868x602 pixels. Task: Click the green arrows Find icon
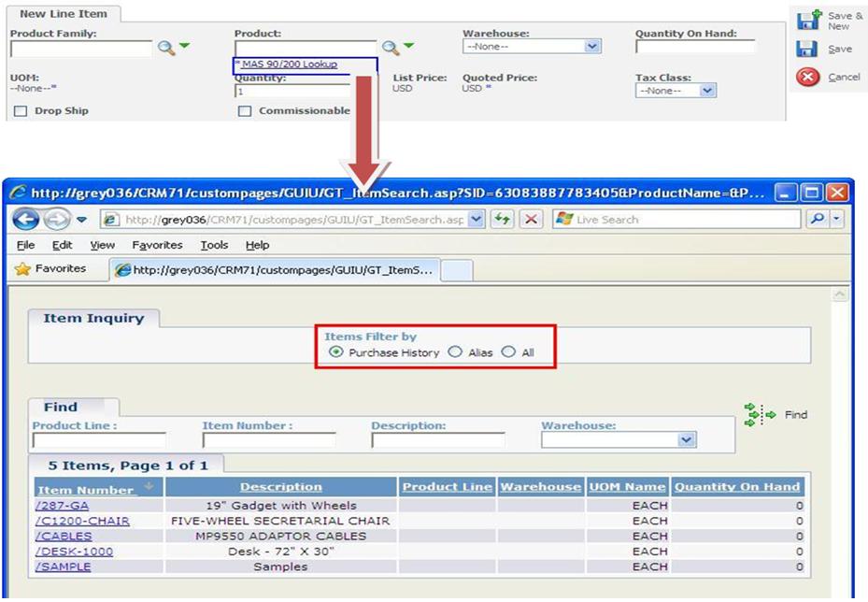click(x=760, y=415)
